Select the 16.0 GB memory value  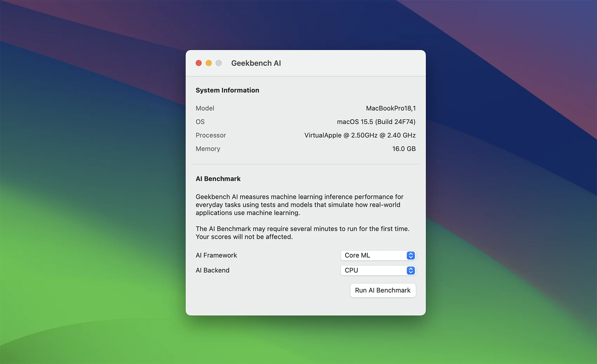tap(404, 149)
